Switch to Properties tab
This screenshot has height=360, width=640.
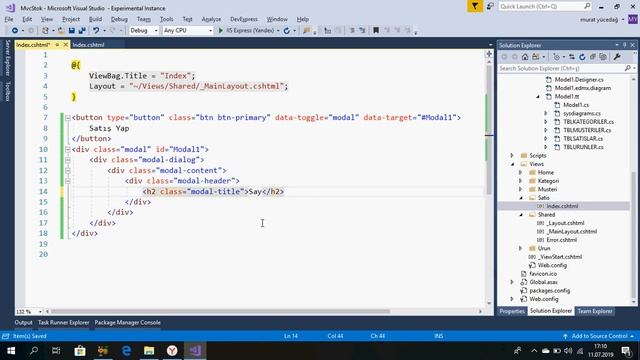512,311
